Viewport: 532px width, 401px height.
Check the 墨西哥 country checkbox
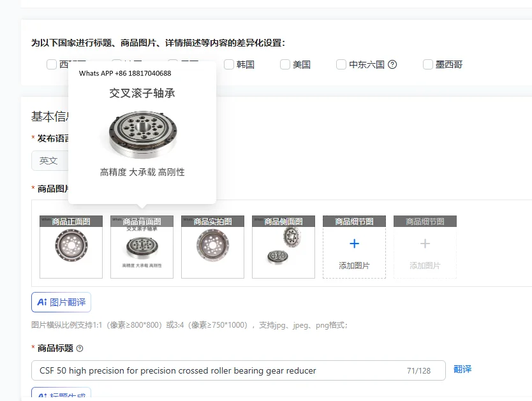(x=428, y=64)
